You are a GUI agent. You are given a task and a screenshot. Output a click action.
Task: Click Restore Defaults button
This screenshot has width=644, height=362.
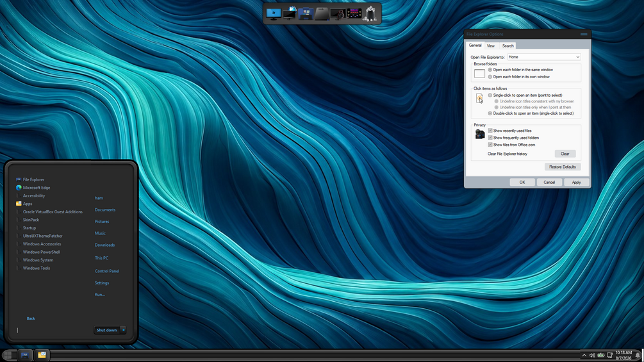562,167
